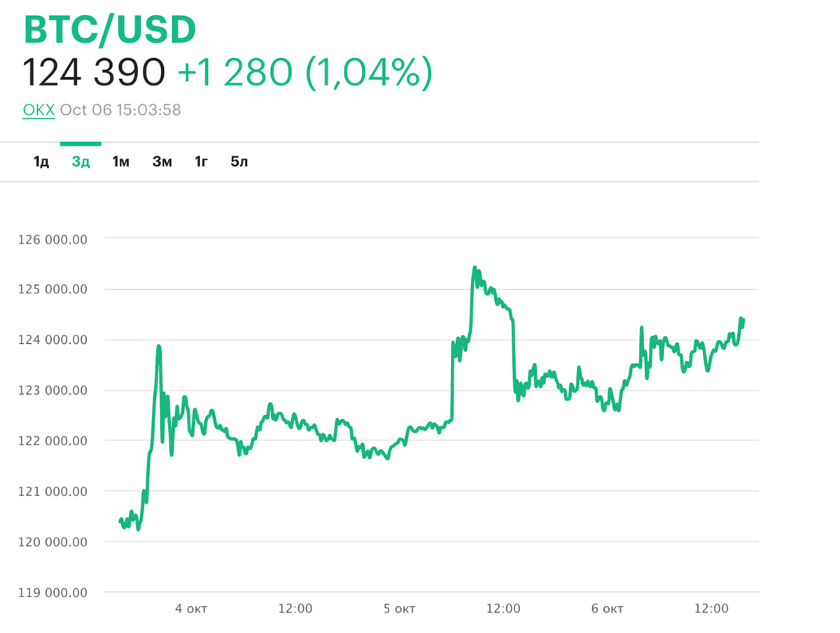Click the Oct 06 15:03:58 timestamp
Viewport: 840px width, 633px height.
coord(120,110)
